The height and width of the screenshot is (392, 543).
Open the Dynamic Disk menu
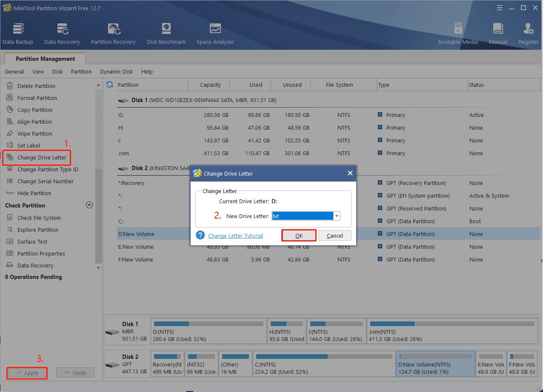click(117, 71)
